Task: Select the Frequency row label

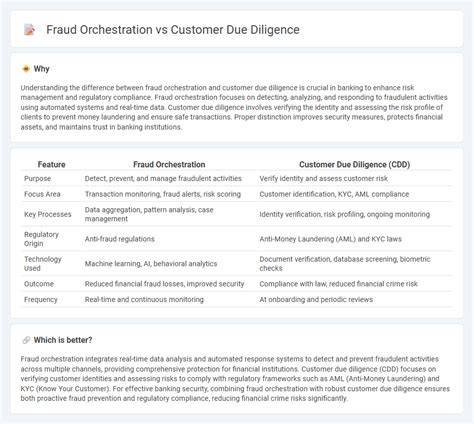Action: coord(41,300)
